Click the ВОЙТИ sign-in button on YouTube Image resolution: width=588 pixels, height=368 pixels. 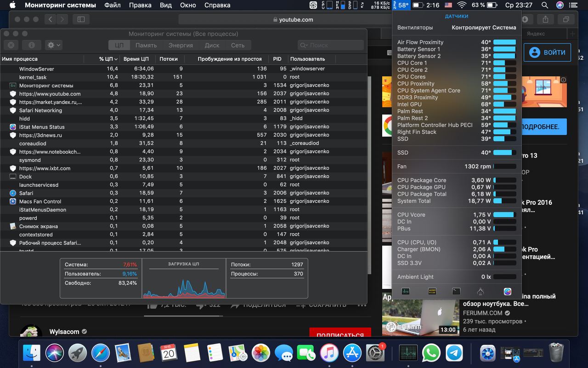[548, 52]
